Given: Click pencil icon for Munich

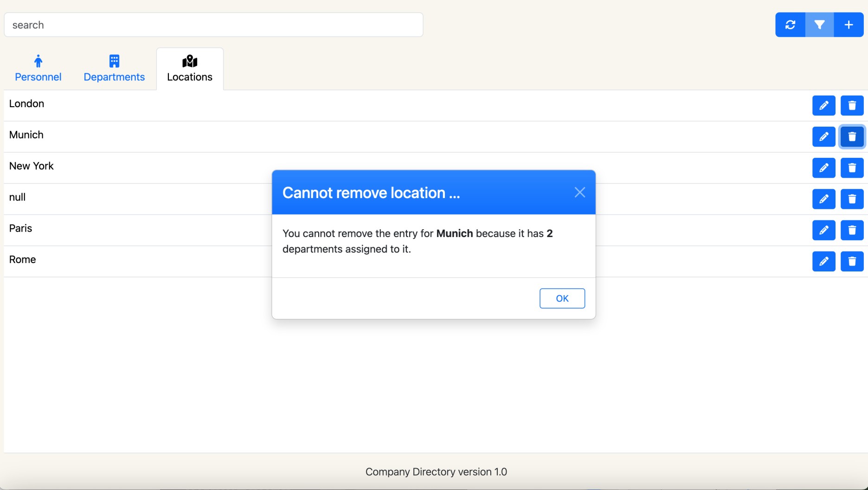Looking at the screenshot, I should pyautogui.click(x=823, y=137).
